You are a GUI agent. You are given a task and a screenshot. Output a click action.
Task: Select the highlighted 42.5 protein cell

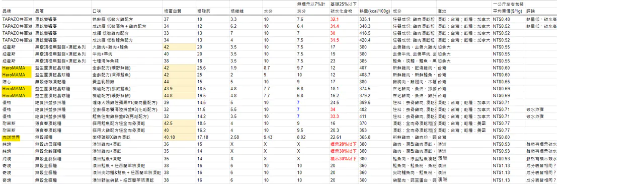[x=180, y=123]
